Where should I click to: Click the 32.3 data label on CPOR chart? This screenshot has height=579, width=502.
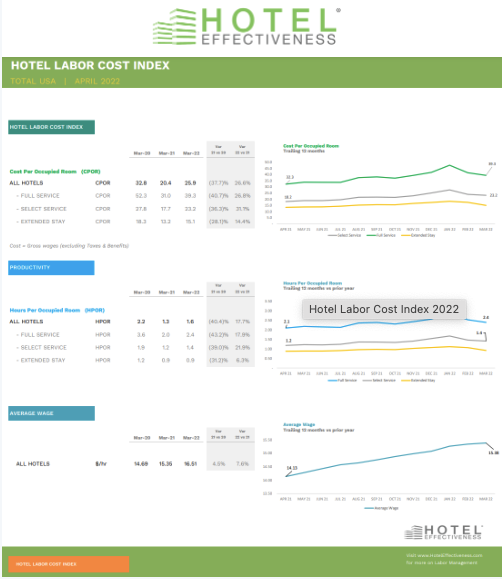(x=290, y=177)
